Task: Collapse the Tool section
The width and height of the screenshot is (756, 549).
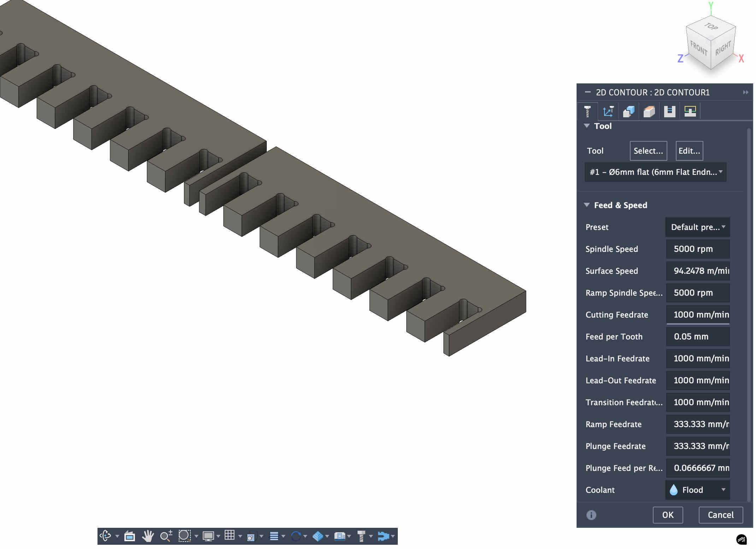Action: pos(587,126)
